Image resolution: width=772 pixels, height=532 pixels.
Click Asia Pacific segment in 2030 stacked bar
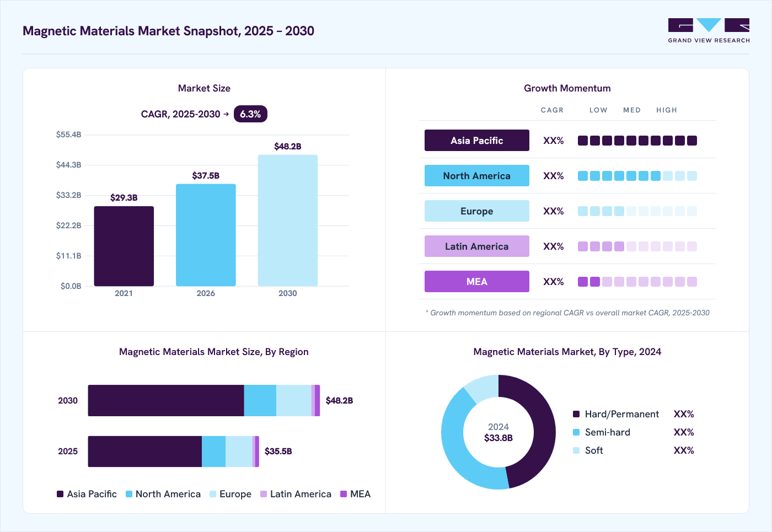[166, 400]
